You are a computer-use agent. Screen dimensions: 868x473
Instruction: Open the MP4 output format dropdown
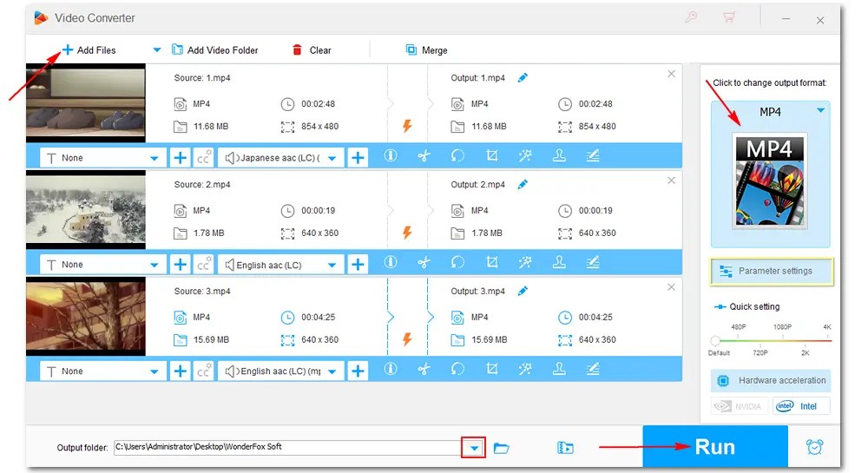pyautogui.click(x=820, y=110)
